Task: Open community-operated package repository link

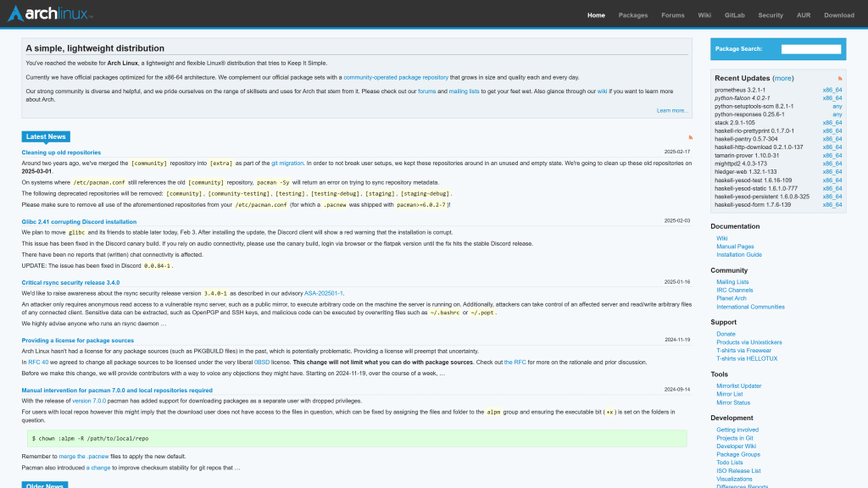Action: pos(396,77)
